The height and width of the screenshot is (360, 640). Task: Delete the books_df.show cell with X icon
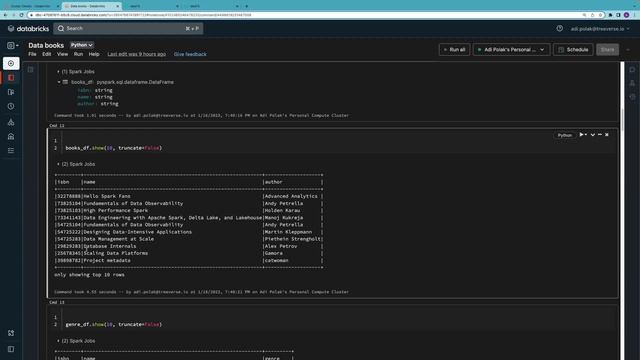pos(607,135)
